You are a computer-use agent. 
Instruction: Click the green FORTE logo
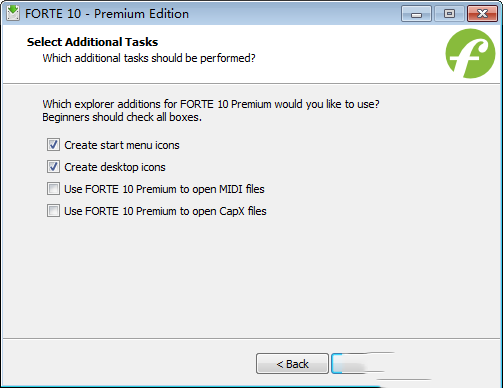coord(470,53)
